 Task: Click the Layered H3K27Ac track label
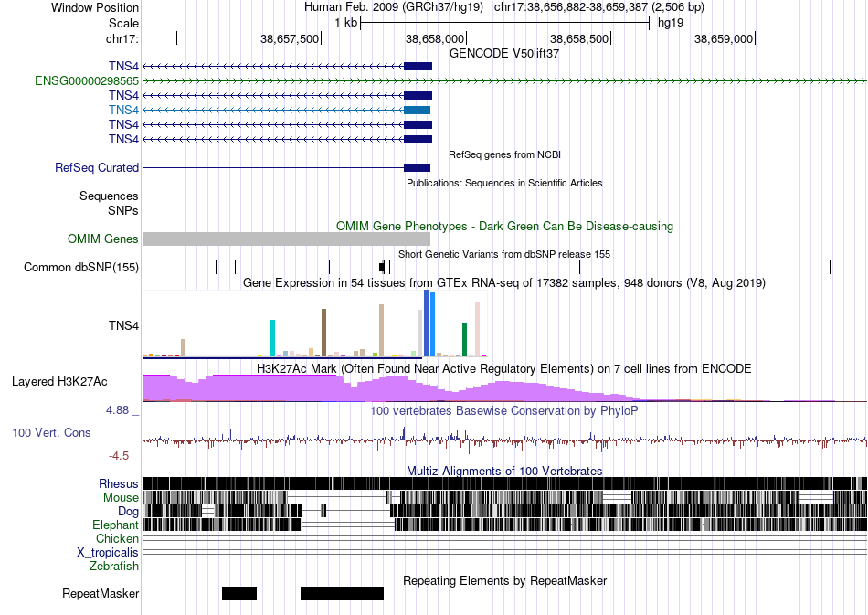coord(59,381)
